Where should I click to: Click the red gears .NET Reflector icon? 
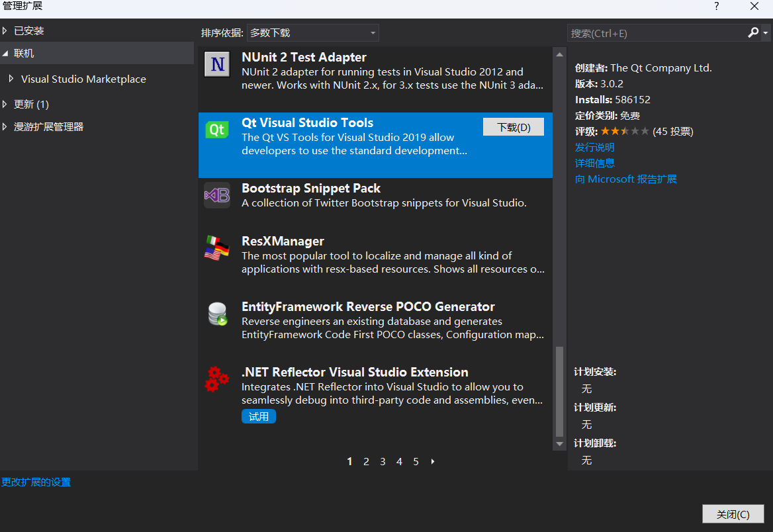pos(217,379)
